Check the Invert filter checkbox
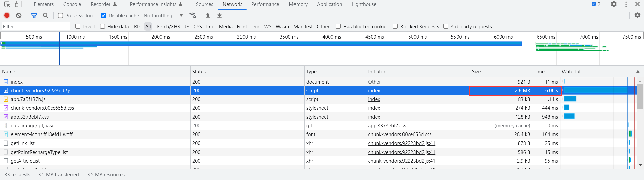This screenshot has width=644, height=180. (78, 26)
